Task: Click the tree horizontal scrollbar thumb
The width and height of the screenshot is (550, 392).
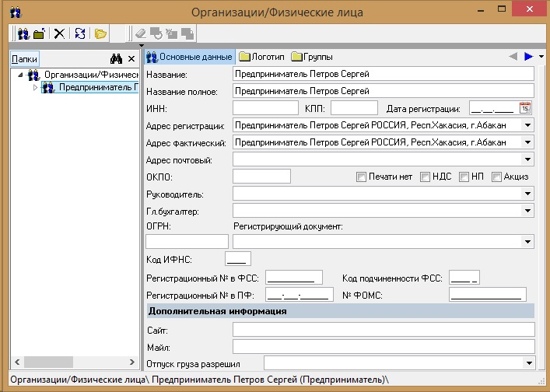Action: [48, 362]
